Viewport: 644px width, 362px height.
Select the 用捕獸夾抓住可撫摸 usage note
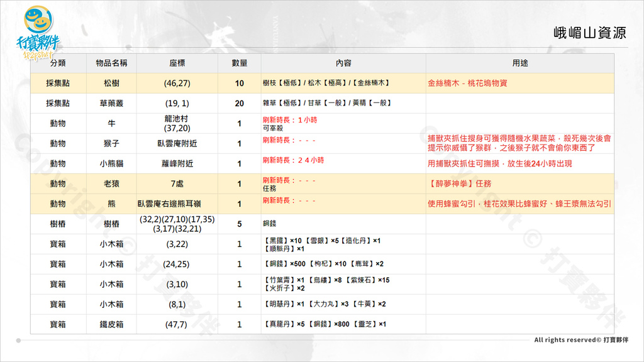500,164
